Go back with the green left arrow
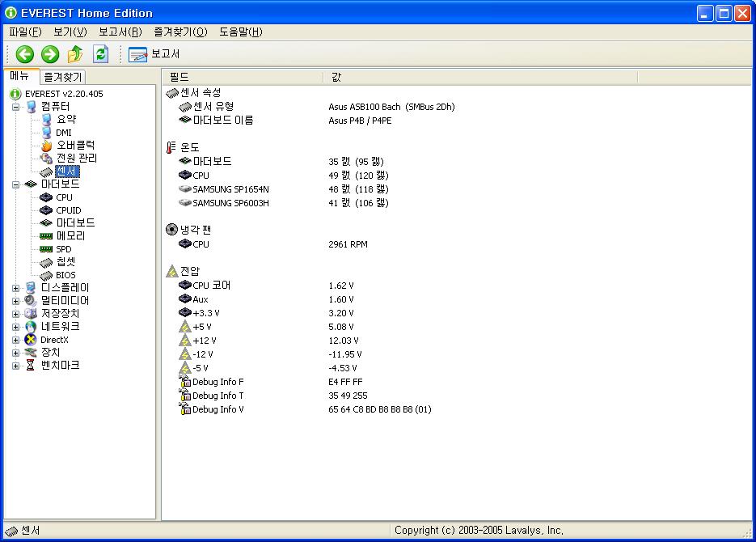Screen dimensions: 756x542 [x=24, y=54]
